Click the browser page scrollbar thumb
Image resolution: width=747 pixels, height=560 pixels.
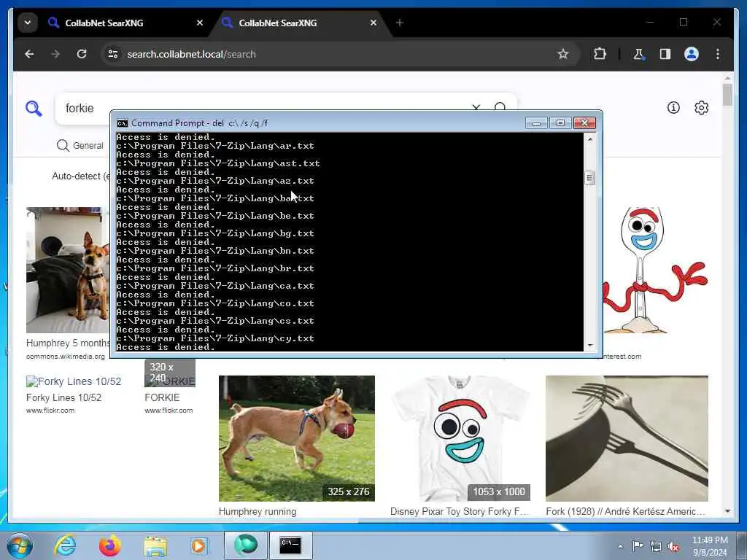727,95
